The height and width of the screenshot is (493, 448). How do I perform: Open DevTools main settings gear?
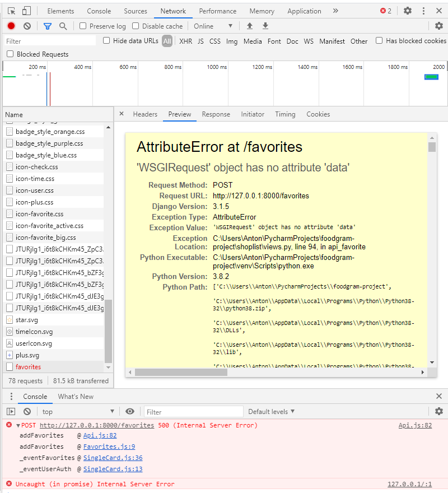pos(408,11)
